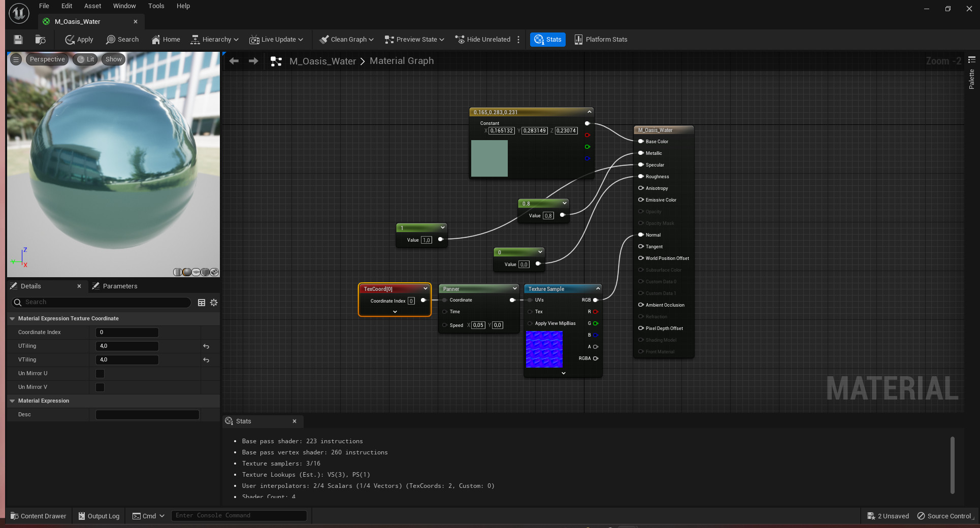Open Details panel table view options
Screen dimensions: 980x528
(x=202, y=303)
